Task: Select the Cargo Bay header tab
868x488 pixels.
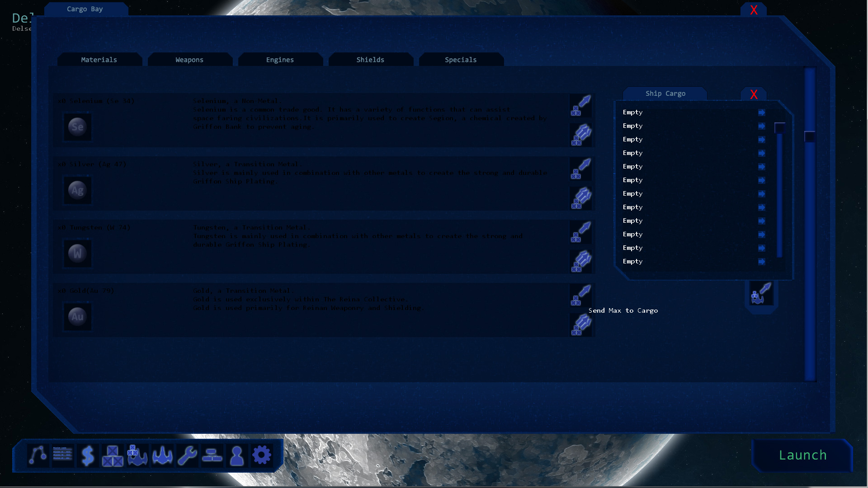Action: click(x=85, y=9)
